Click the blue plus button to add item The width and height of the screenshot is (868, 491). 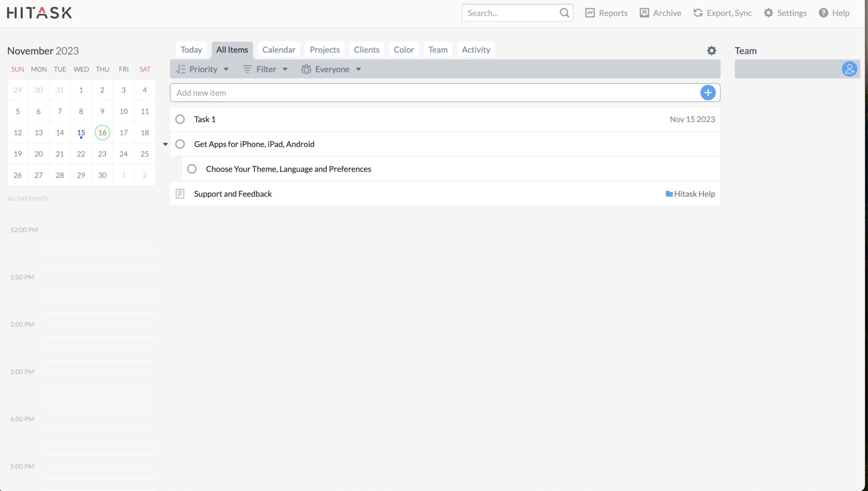coord(708,92)
